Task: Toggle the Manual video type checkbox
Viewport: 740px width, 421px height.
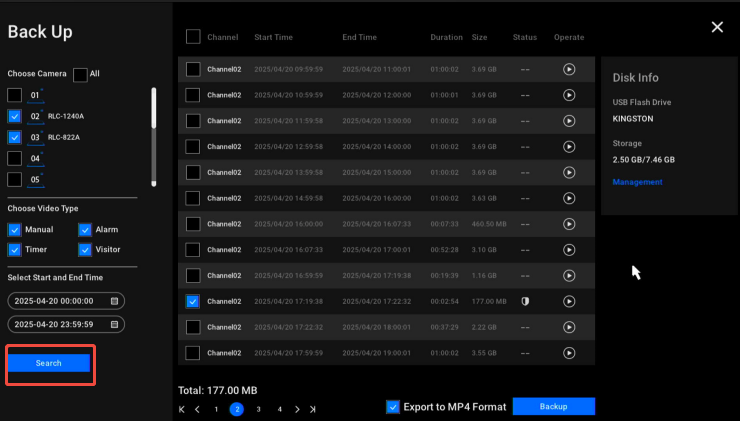Action: (15, 229)
